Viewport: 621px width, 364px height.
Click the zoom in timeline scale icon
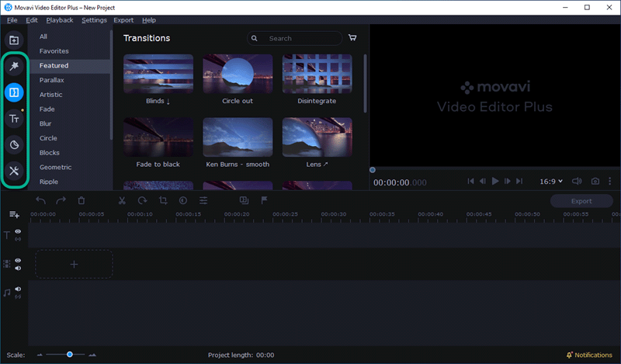point(92,355)
